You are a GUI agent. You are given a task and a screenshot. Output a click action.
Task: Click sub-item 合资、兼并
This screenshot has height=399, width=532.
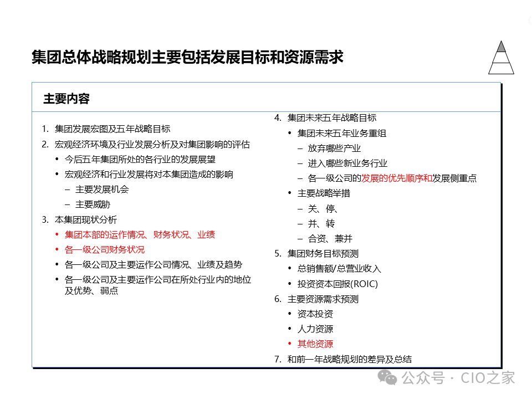[330, 238]
